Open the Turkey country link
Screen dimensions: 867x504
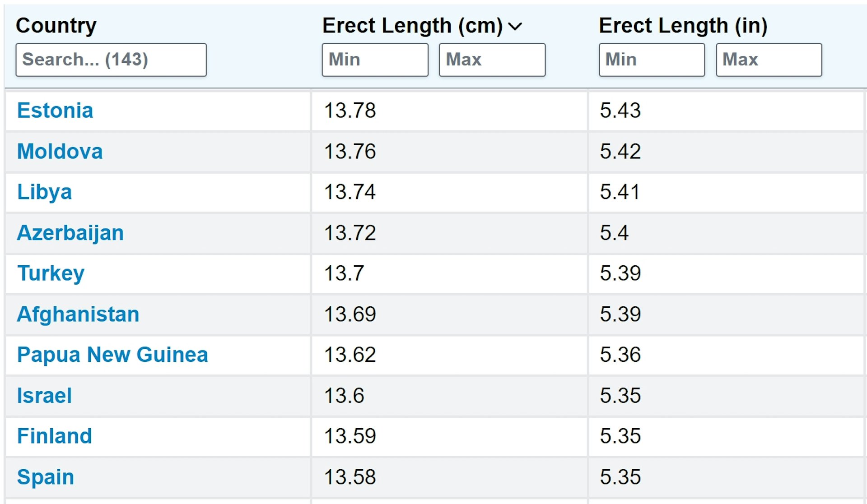point(51,273)
